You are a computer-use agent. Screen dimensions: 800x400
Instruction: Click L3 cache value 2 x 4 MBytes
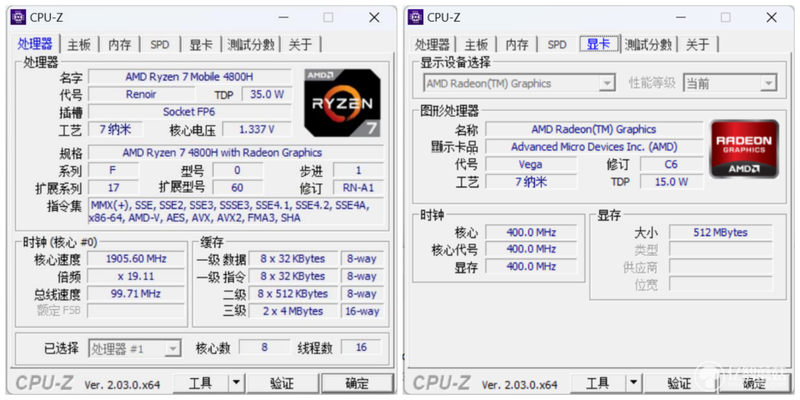[x=293, y=311]
